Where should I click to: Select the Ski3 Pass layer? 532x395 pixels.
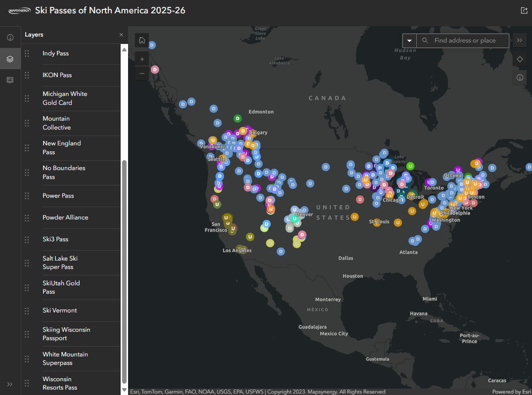pos(55,239)
